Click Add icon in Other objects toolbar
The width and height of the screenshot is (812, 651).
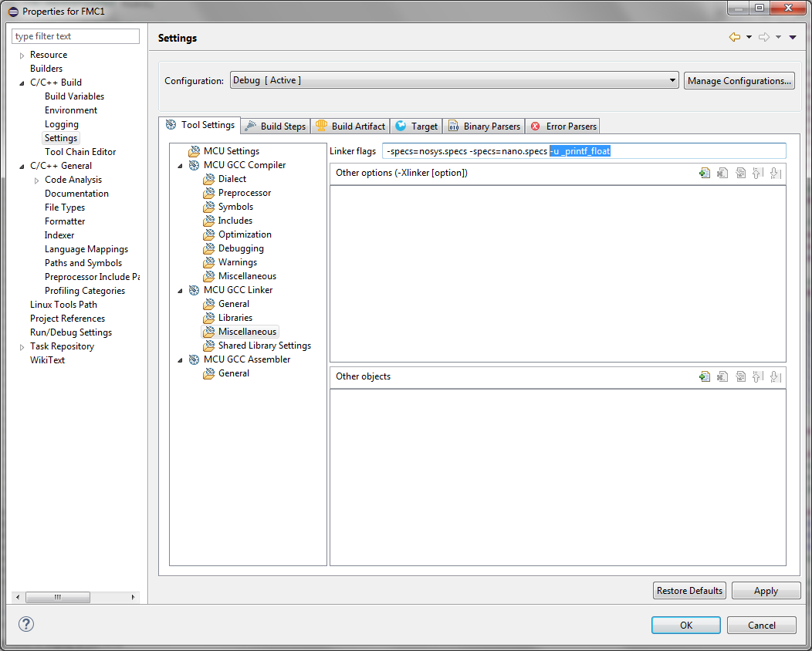tap(704, 377)
